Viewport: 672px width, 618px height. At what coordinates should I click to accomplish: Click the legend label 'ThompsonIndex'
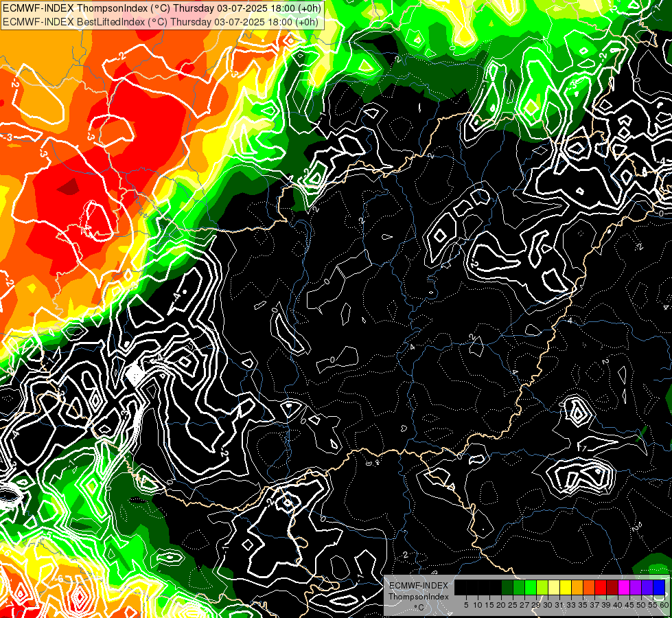point(419,597)
